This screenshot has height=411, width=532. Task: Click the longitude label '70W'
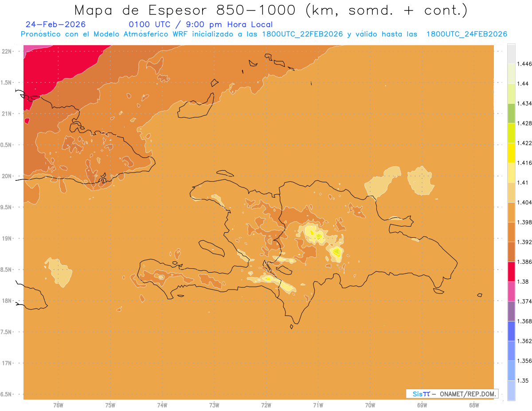(370, 405)
